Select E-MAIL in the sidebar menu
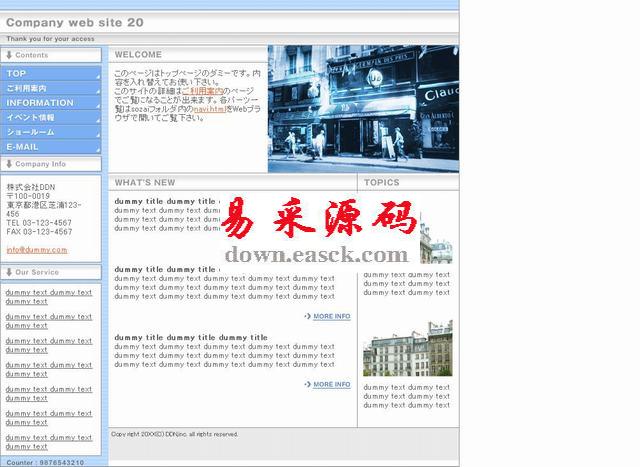Viewport: 640px width, 467px height. click(x=52, y=146)
